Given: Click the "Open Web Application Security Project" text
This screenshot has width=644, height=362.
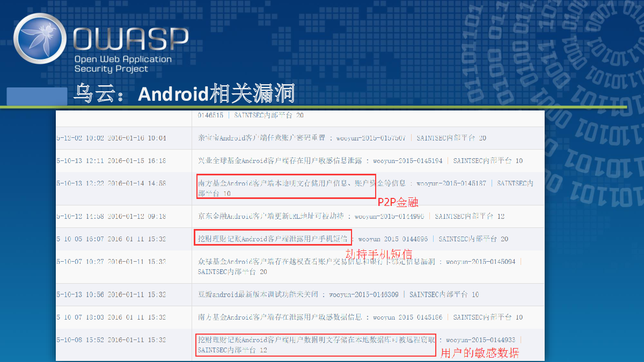Looking at the screenshot, I should pyautogui.click(x=123, y=64).
